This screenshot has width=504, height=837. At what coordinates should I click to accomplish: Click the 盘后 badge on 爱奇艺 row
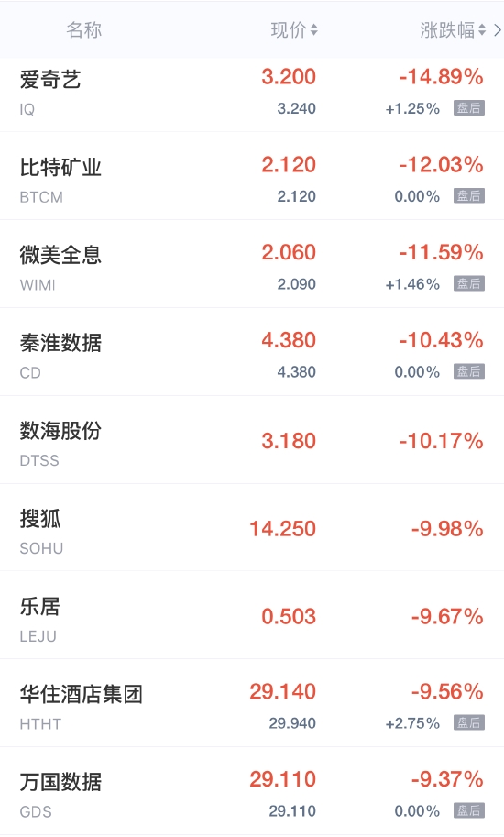469,108
